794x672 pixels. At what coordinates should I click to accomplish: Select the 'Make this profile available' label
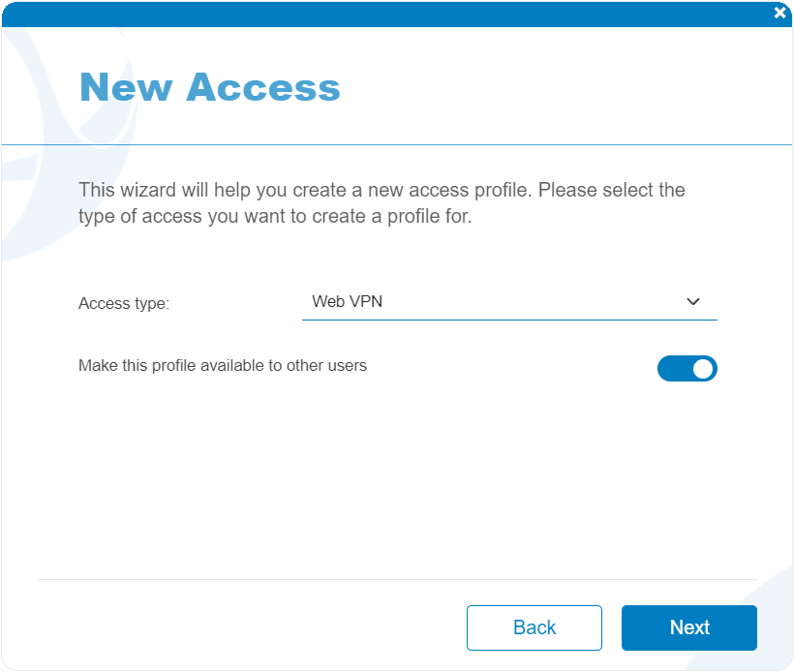pyautogui.click(x=223, y=366)
